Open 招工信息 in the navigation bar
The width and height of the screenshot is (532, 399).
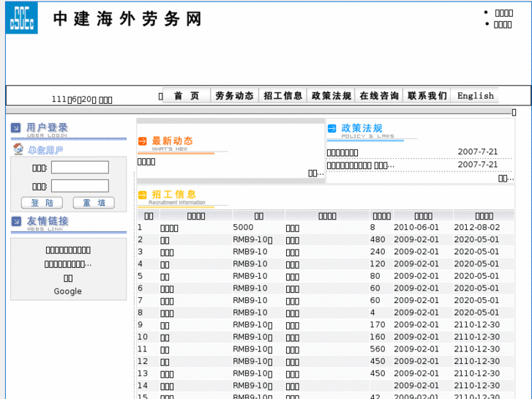[x=282, y=96]
